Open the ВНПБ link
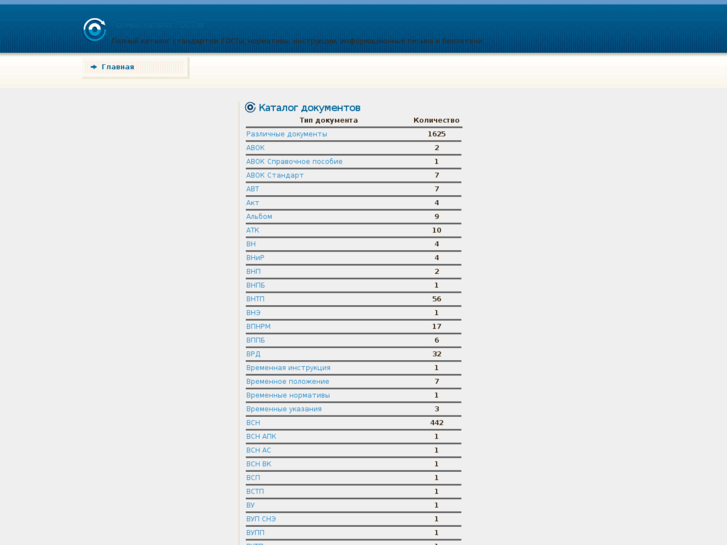Viewport: 727px width, 545px height. tap(255, 285)
